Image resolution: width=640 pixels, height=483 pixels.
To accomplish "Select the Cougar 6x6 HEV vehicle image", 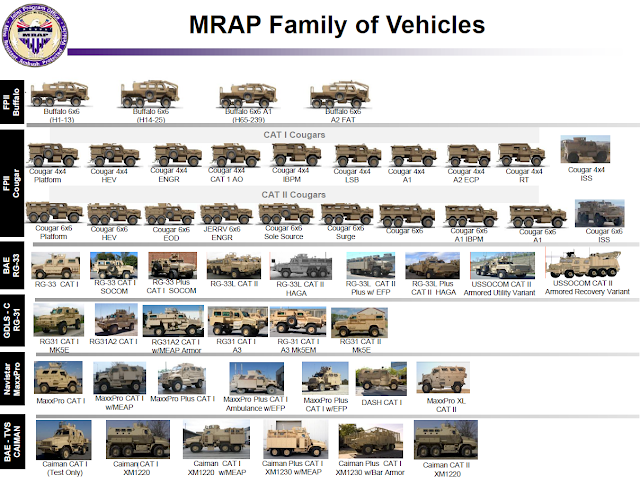I will coord(114,214).
